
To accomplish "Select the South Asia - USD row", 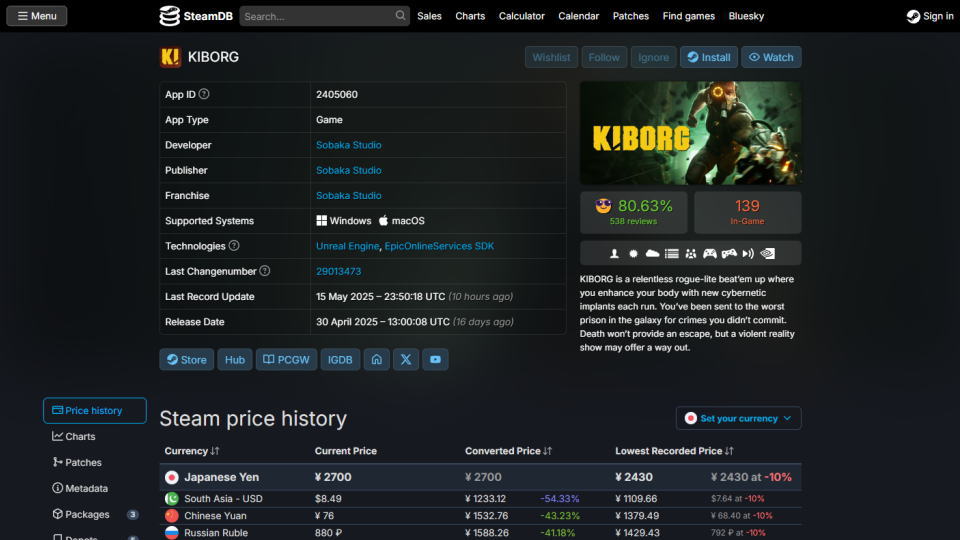I will pos(481,498).
